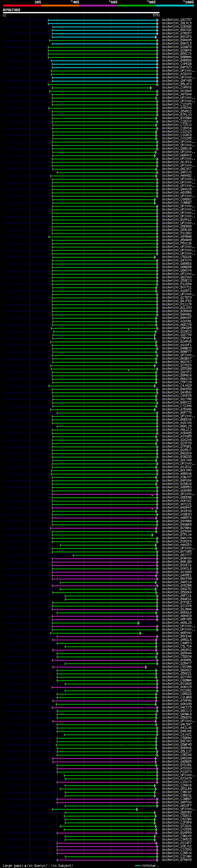197x868 pixels.
Task: Select the UniRef100_B9S2P3 label
Action: click(177, 37)
